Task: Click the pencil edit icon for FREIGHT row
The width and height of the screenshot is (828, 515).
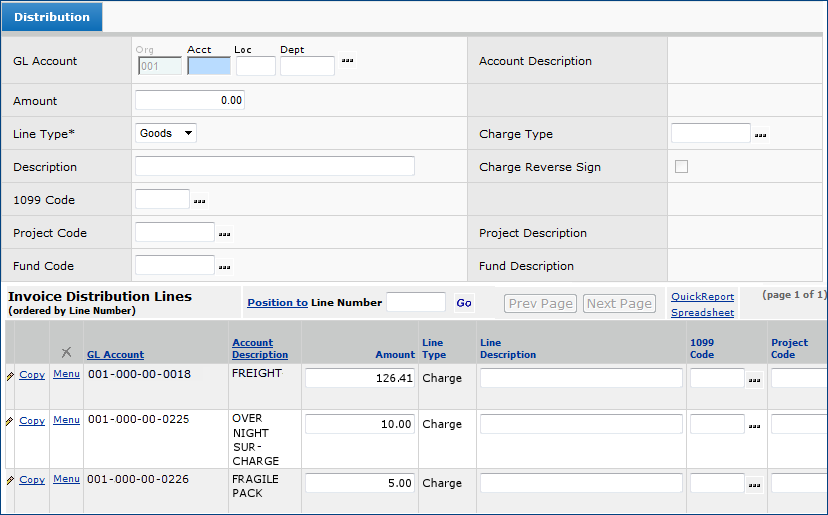Action: click(x=10, y=375)
